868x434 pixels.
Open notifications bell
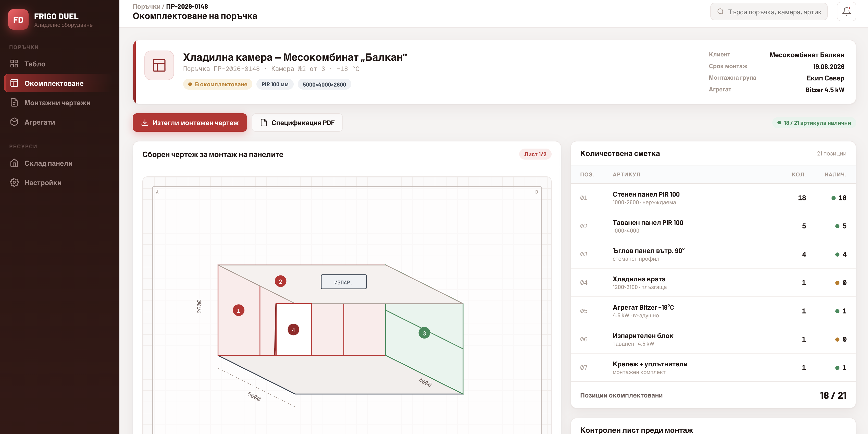click(846, 11)
